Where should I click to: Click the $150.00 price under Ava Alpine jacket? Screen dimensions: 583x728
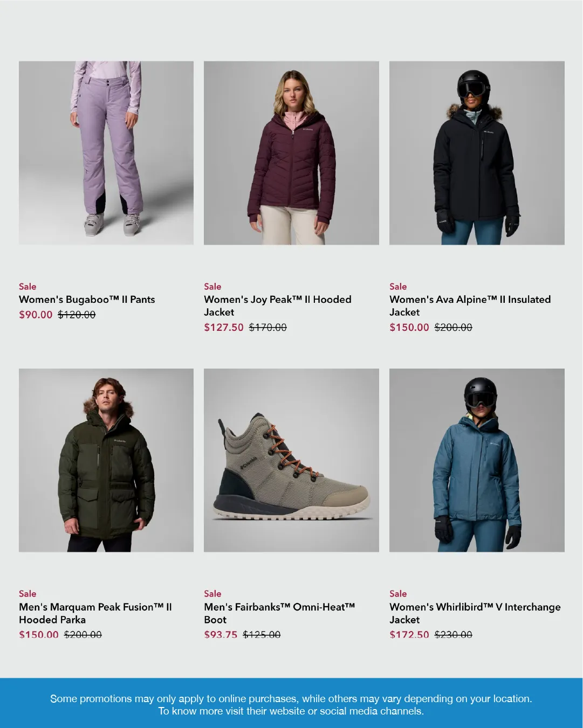pyautogui.click(x=409, y=328)
